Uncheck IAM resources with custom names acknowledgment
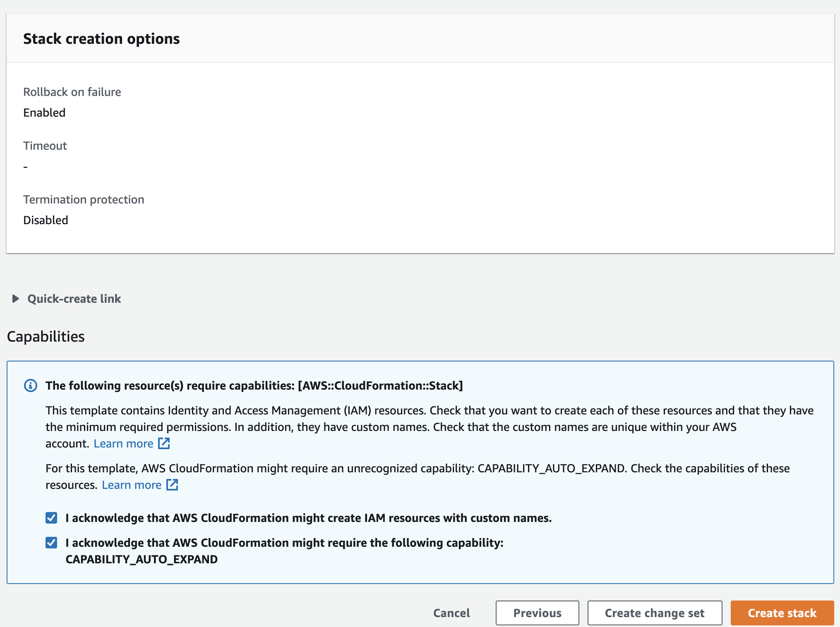Screen dimensions: 840x627 [x=51, y=518]
